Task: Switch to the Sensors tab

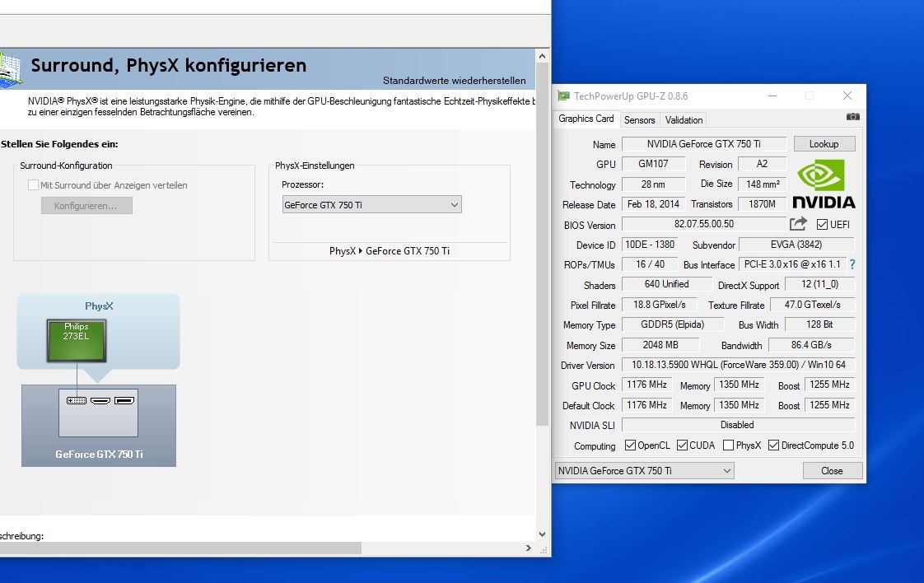Action: click(639, 119)
